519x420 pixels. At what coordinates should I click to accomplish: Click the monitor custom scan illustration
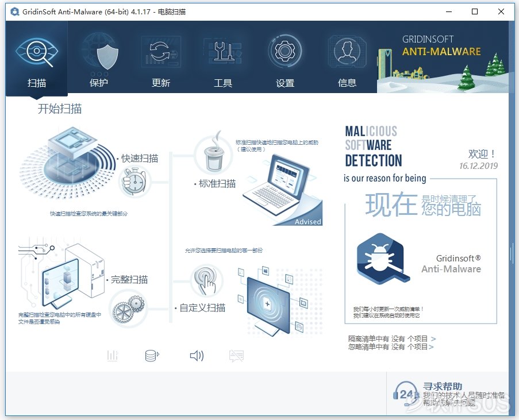point(280,301)
